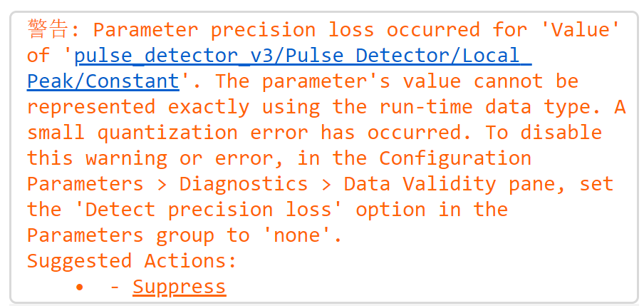Click the bullet point before Suppress
This screenshot has width=644, height=306.
80,287
